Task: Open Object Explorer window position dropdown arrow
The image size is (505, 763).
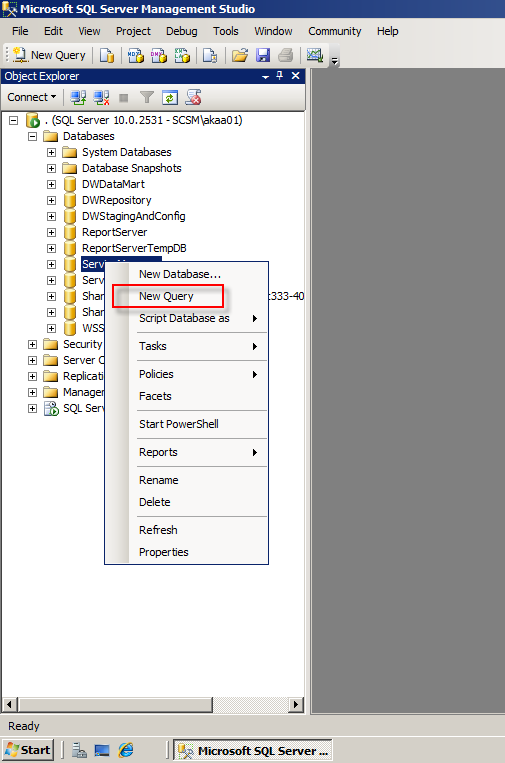Action: (x=266, y=76)
